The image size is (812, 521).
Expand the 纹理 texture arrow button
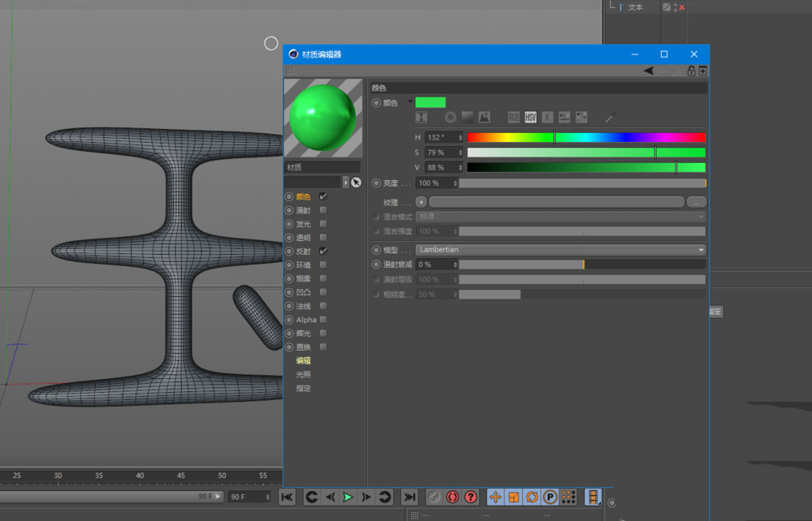coord(421,201)
